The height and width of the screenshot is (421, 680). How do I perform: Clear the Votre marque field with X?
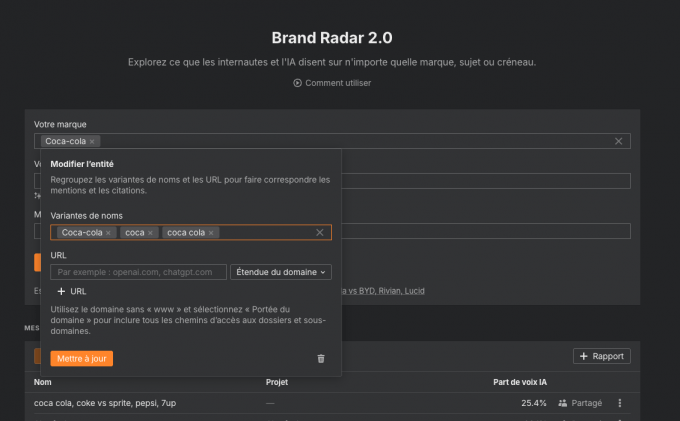pyautogui.click(x=618, y=142)
